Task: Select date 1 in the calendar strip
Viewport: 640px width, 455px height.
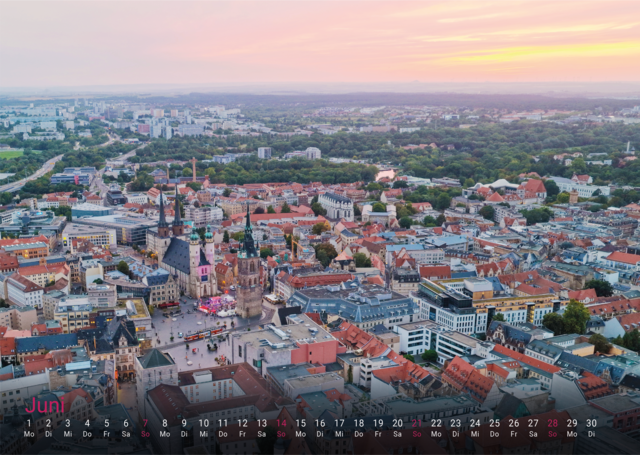Action: click(x=29, y=423)
